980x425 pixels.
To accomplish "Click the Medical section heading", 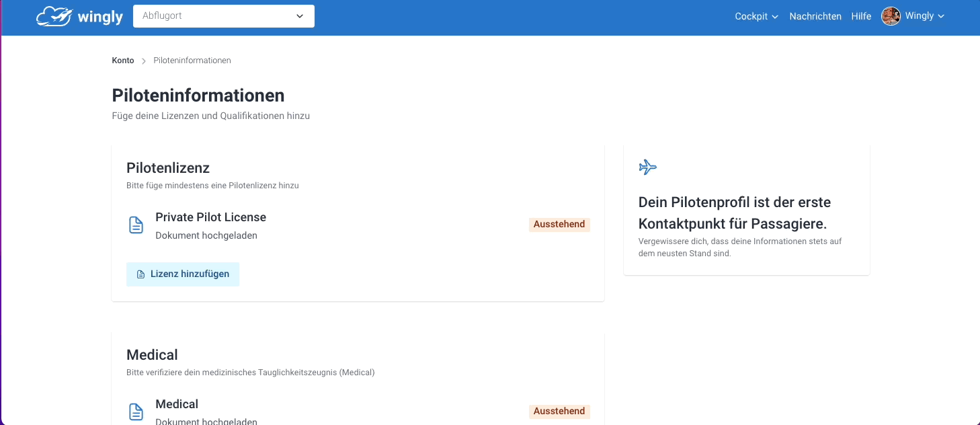I will click(x=152, y=355).
